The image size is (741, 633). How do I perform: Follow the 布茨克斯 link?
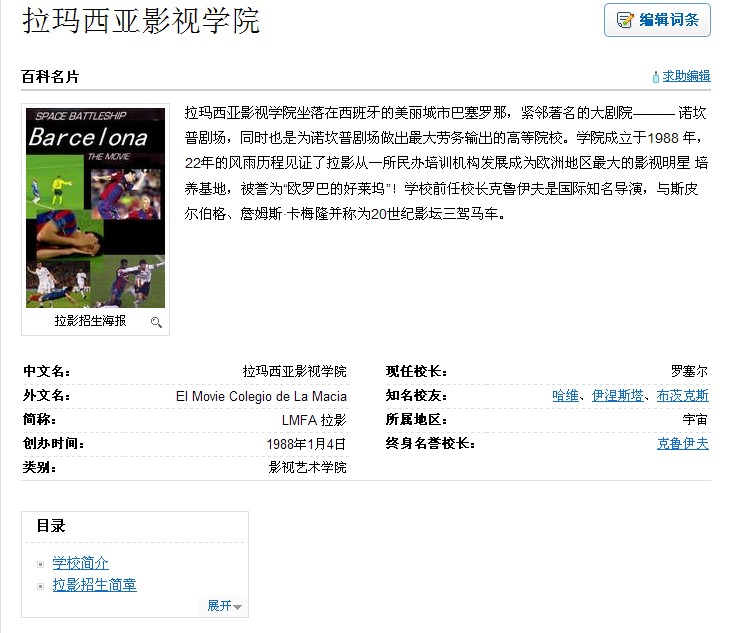tap(682, 396)
